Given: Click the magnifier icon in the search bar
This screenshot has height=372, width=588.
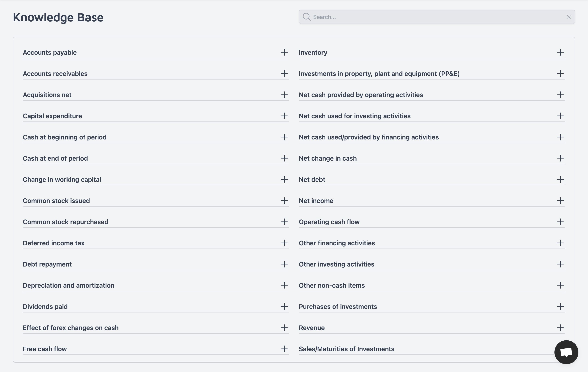Looking at the screenshot, I should click(306, 17).
